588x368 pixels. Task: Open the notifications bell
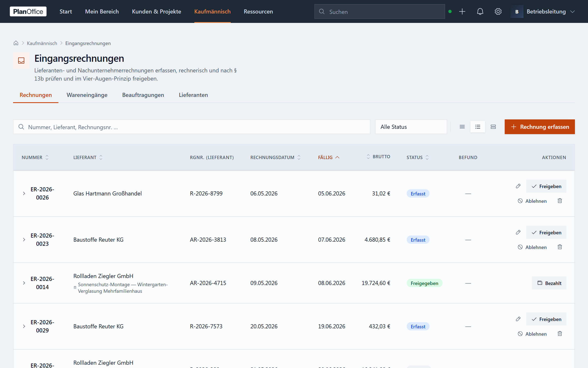480,11
